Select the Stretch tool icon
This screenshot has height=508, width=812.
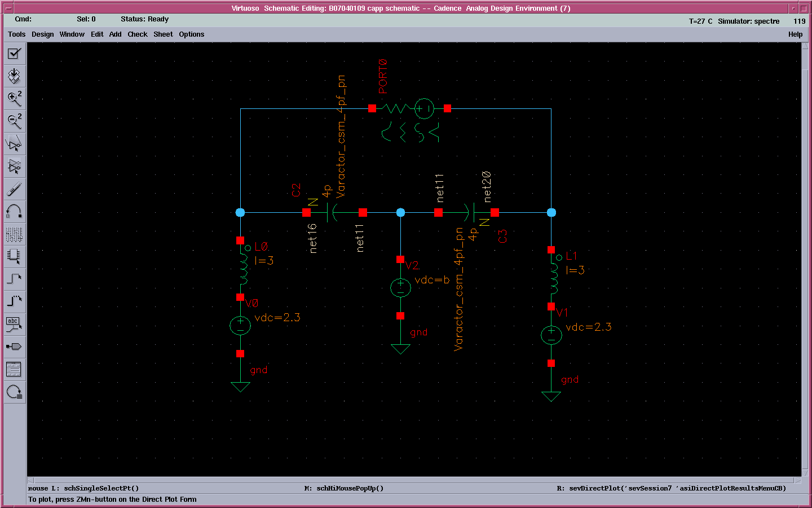[14, 144]
